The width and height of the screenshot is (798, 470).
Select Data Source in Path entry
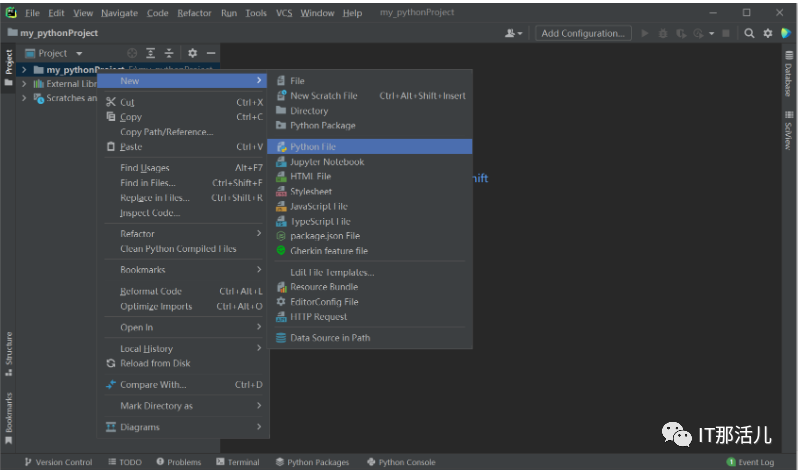370,338
